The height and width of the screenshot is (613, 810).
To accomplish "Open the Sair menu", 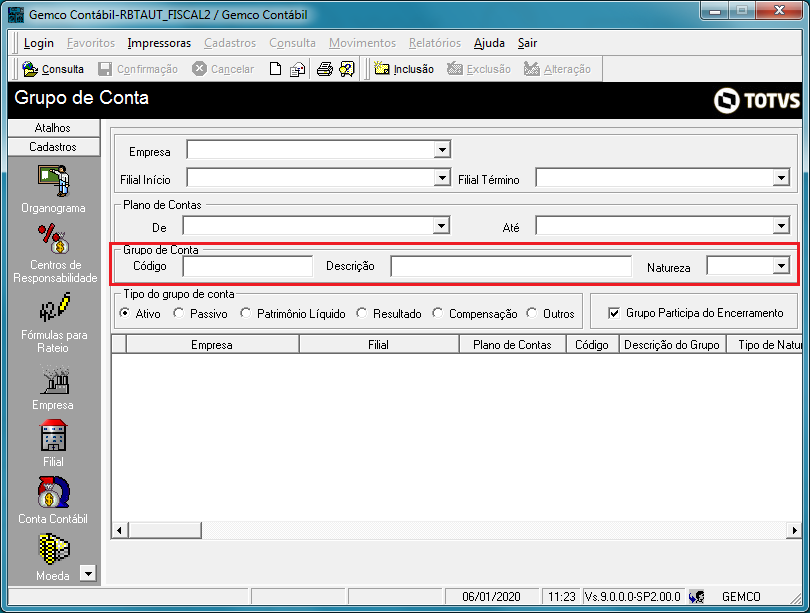I will pos(527,43).
